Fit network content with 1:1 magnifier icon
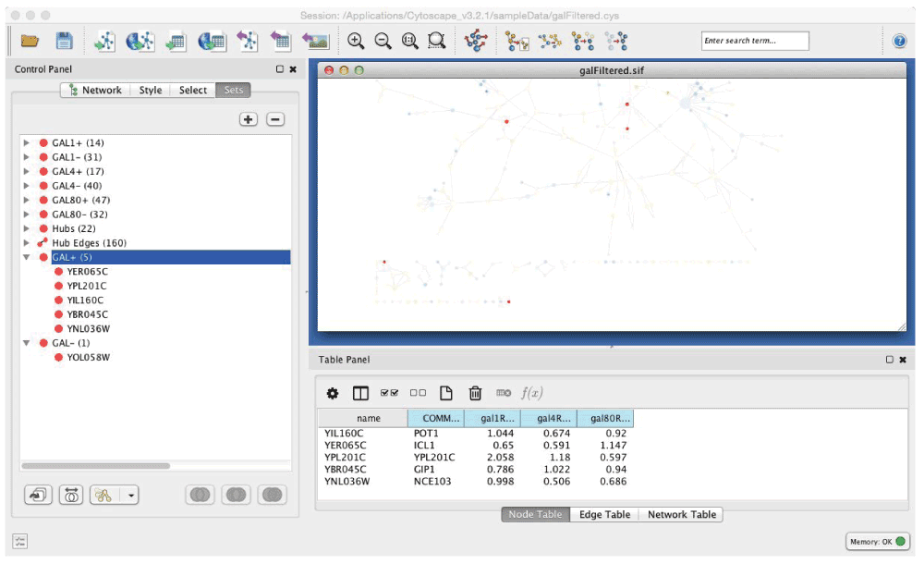The height and width of the screenshot is (564, 924). (410, 41)
